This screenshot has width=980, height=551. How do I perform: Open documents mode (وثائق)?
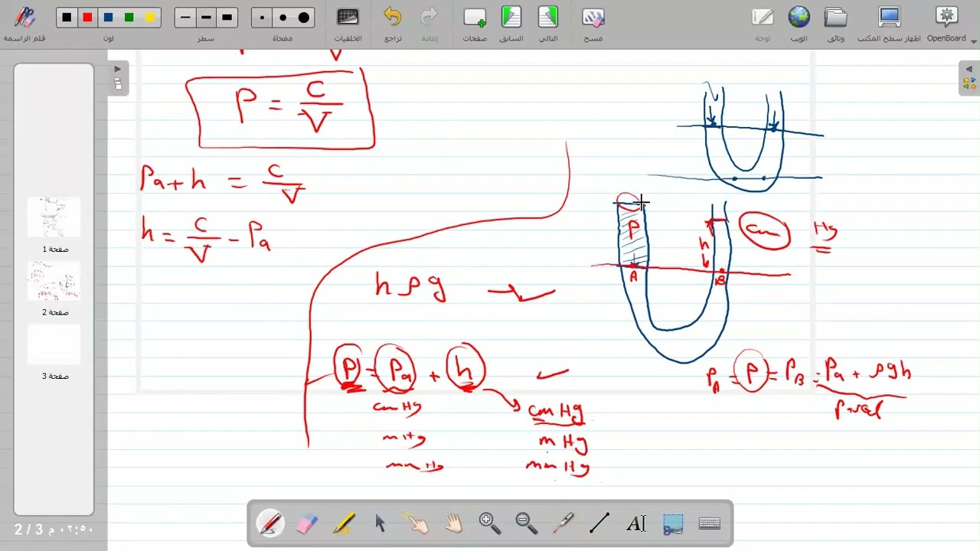tap(835, 18)
